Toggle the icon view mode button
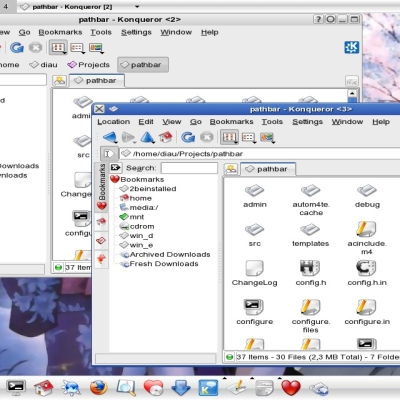 click(x=229, y=137)
